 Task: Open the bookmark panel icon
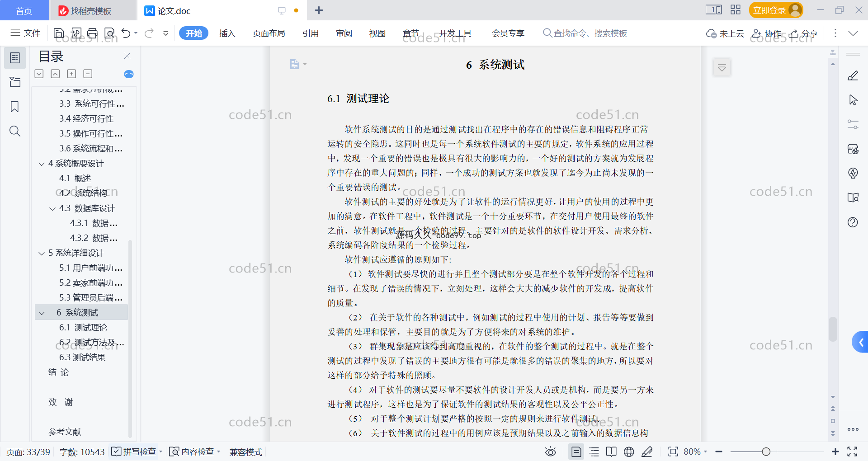point(15,107)
